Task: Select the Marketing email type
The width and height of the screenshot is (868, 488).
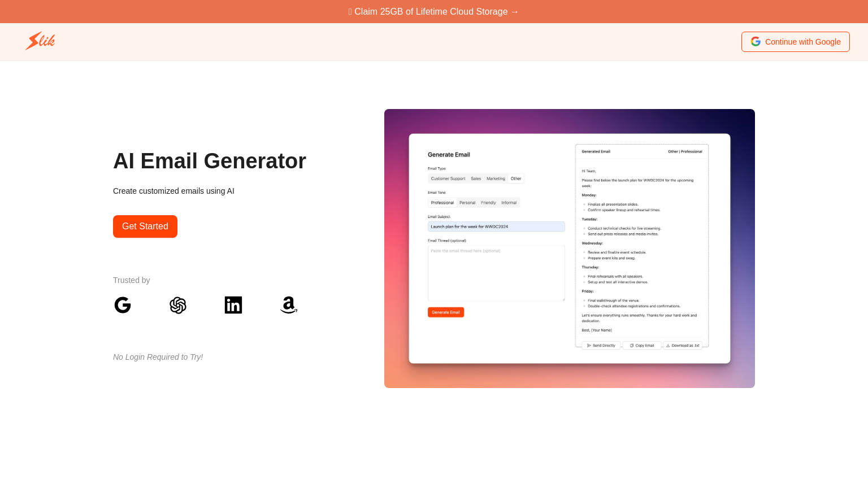Action: pos(496,178)
